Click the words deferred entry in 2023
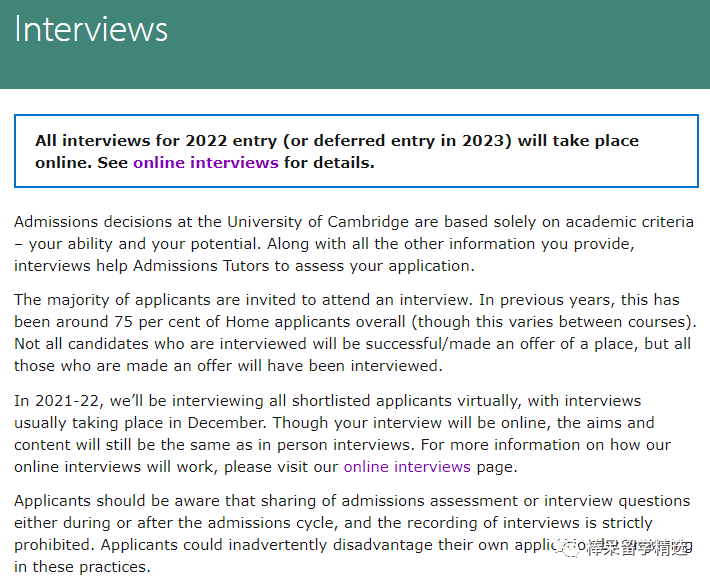Viewport: 710px width, 578px height. 409,140
